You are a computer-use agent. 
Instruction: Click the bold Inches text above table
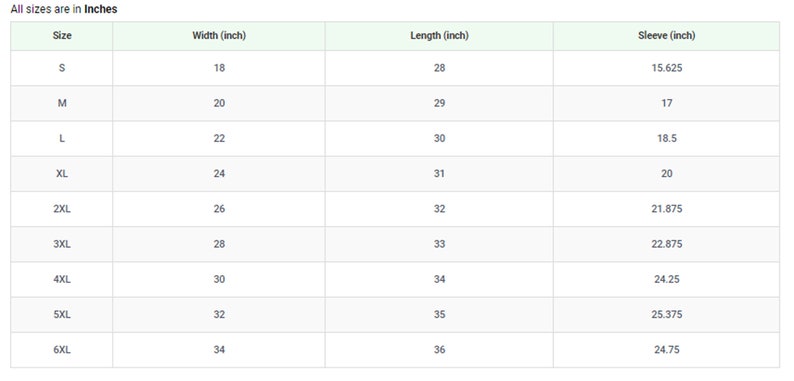(101, 9)
